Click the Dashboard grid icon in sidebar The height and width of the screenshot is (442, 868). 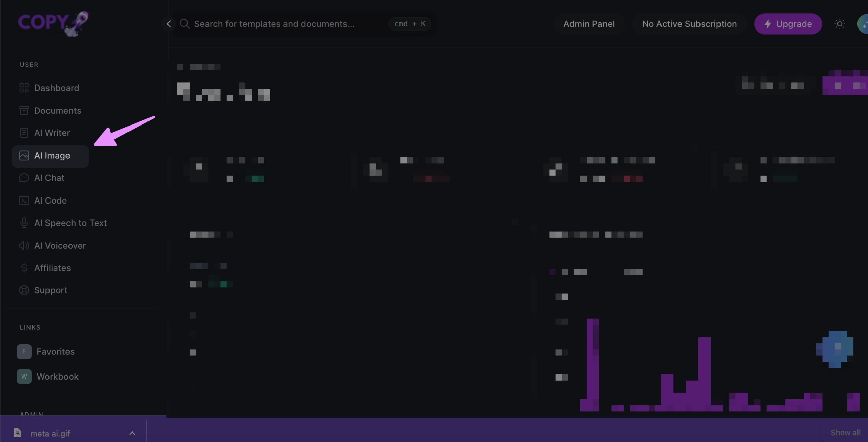point(24,88)
